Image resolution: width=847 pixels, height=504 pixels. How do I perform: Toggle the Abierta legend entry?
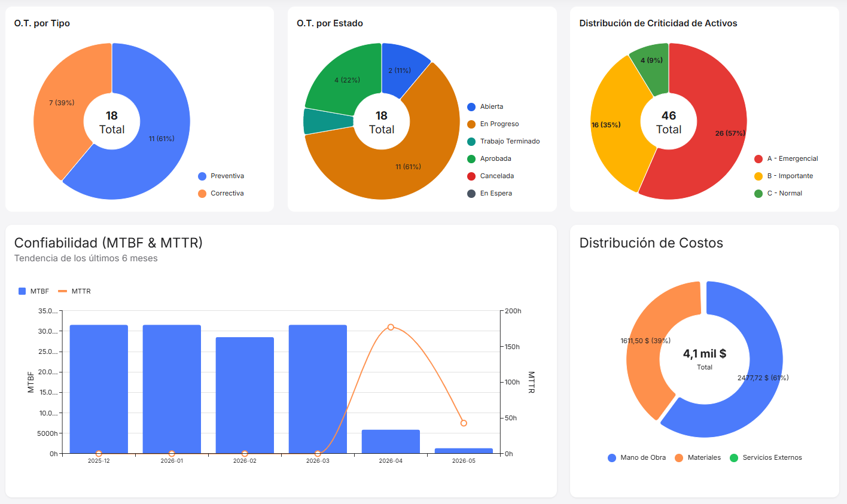coord(485,106)
